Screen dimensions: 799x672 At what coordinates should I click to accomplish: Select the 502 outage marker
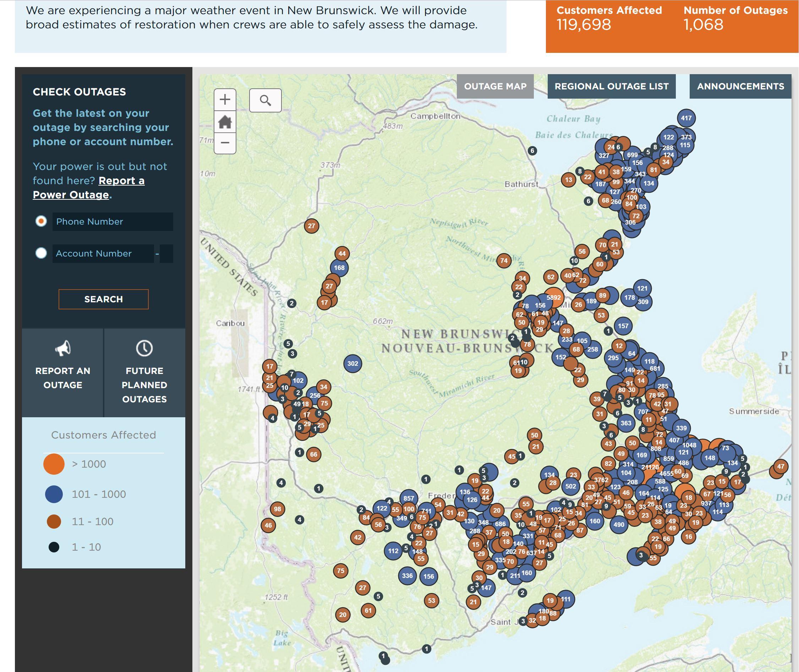click(x=570, y=486)
